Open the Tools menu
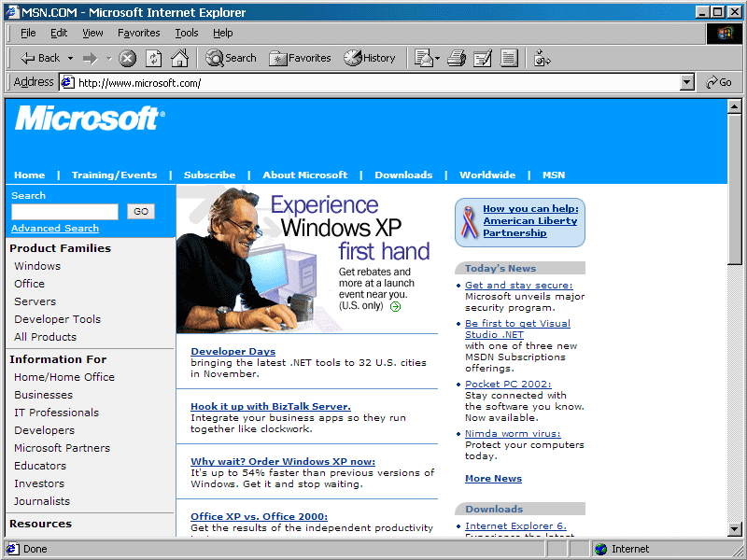 186,32
